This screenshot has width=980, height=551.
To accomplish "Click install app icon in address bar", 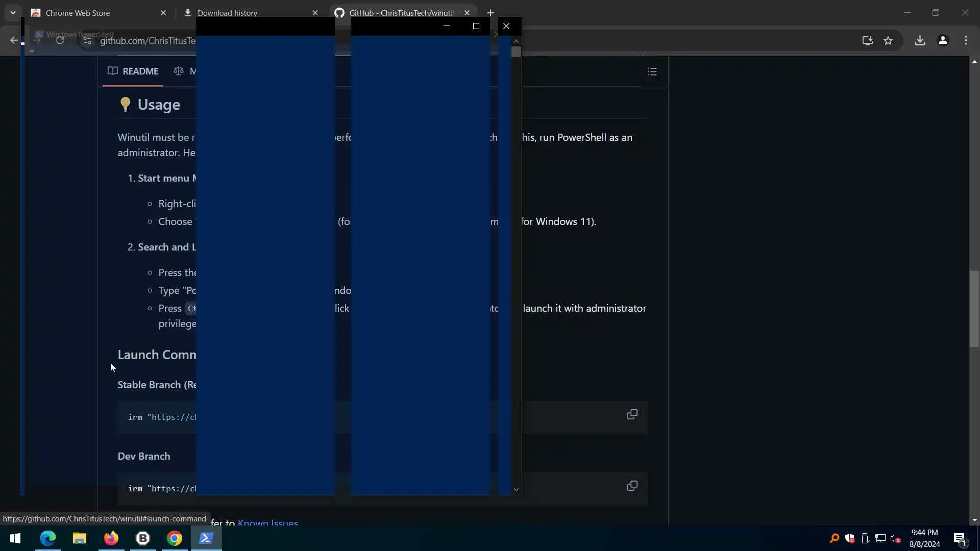I will [867, 40].
